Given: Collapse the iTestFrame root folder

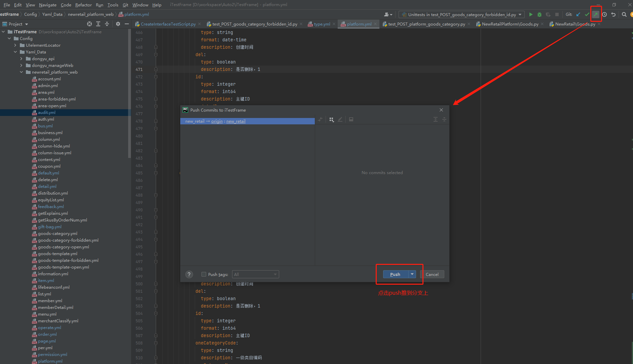Looking at the screenshot, I should pyautogui.click(x=3, y=32).
